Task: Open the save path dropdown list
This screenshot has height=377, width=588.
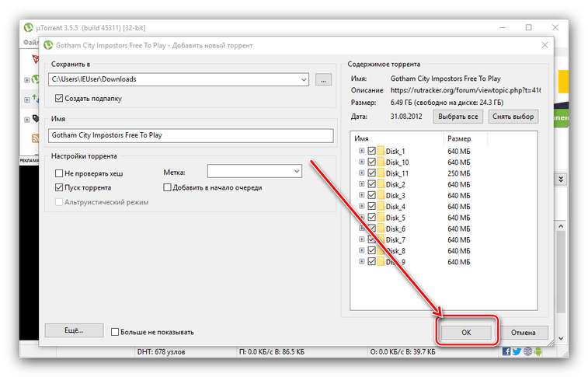Action: coord(303,79)
